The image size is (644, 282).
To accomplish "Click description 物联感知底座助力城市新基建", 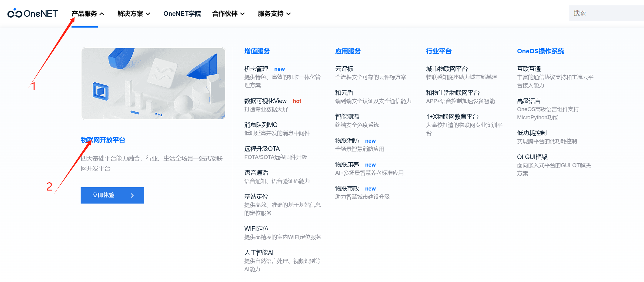I will (462, 77).
